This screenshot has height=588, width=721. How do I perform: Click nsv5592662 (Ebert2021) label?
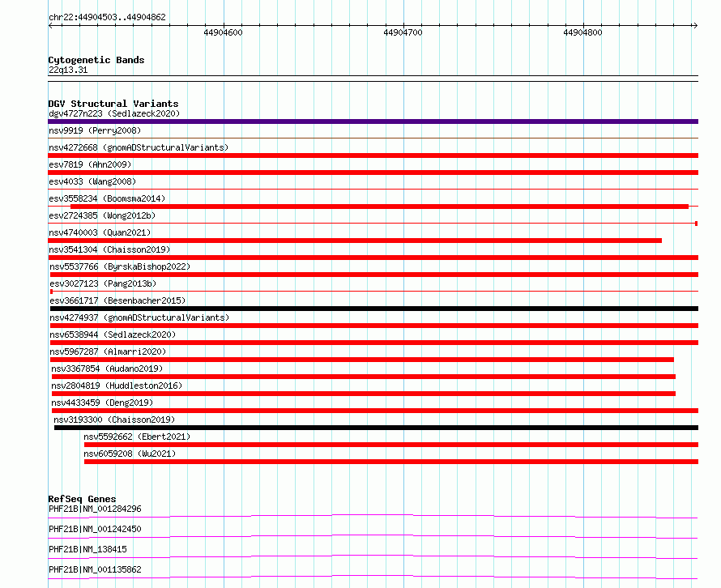(137, 437)
